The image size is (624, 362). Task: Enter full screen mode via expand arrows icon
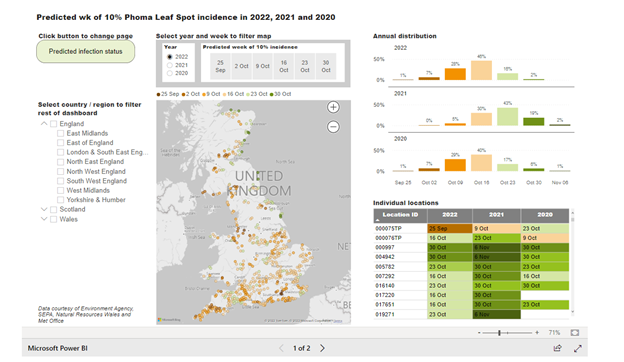tap(578, 348)
